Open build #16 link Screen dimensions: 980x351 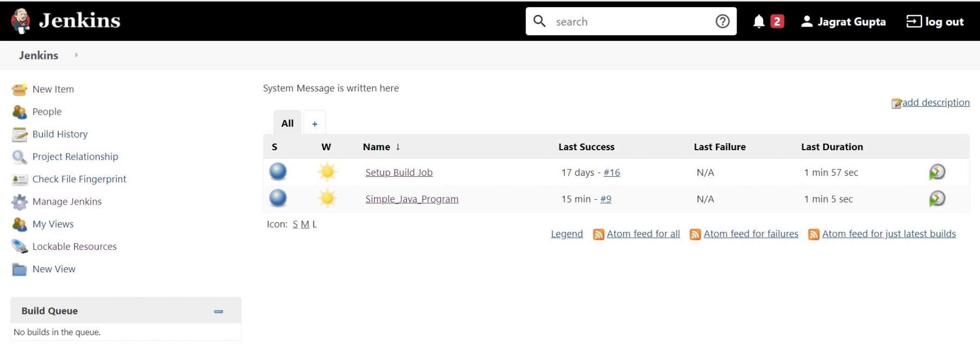click(x=611, y=173)
